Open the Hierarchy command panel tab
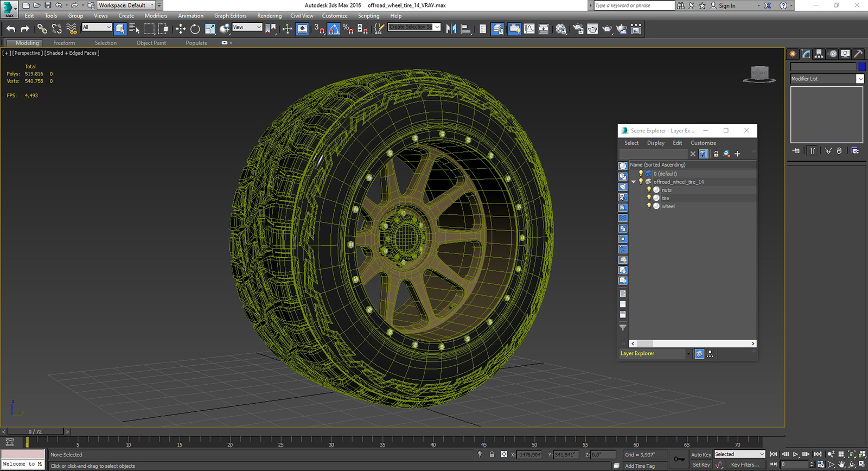Screen dimensions: 868x471 819,54
